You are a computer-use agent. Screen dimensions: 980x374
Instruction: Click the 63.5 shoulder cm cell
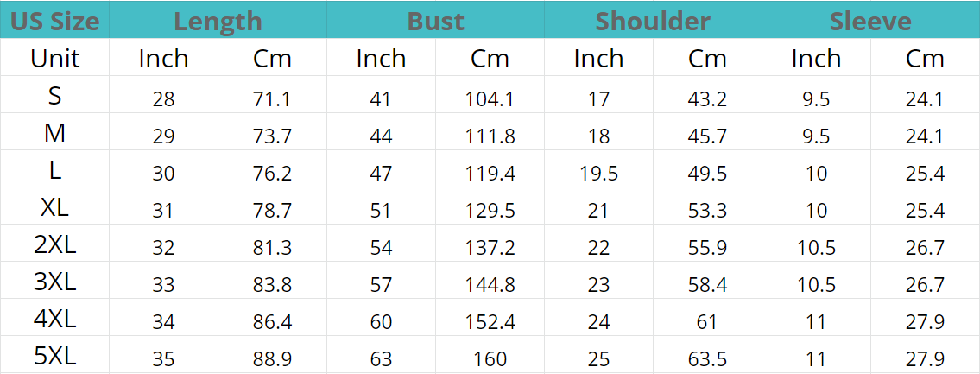point(707,359)
